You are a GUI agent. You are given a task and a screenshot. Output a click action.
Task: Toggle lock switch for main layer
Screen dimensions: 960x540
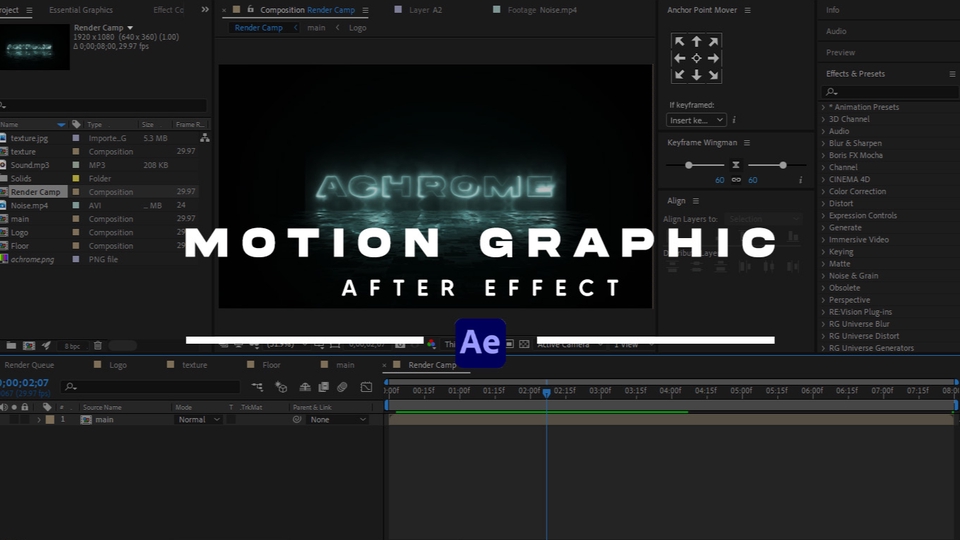(x=24, y=419)
